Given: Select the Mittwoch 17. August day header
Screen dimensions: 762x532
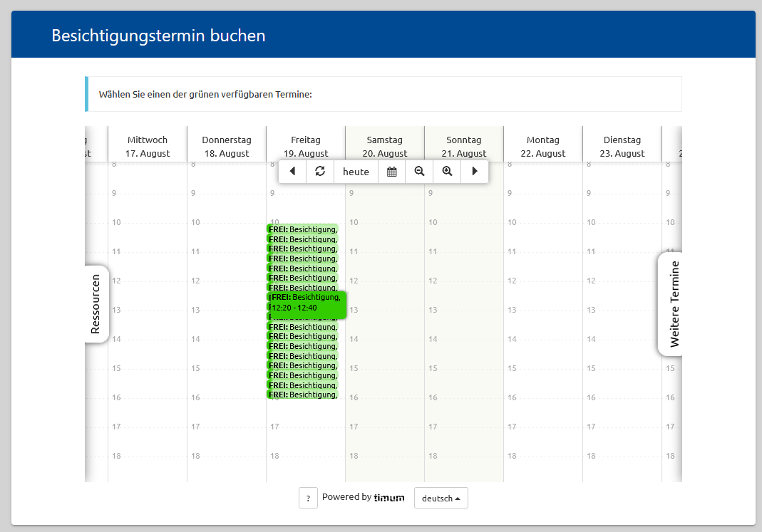Looking at the screenshot, I should click(x=148, y=146).
